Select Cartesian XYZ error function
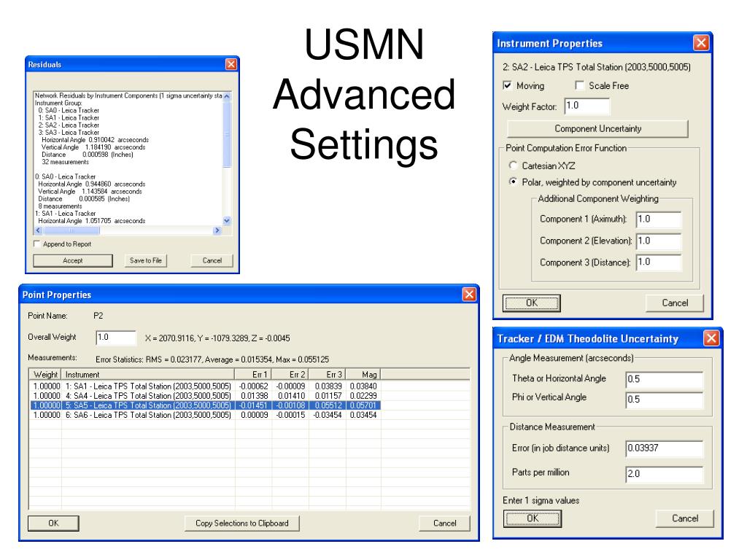Screen dimensions: 747x560 (x=513, y=166)
